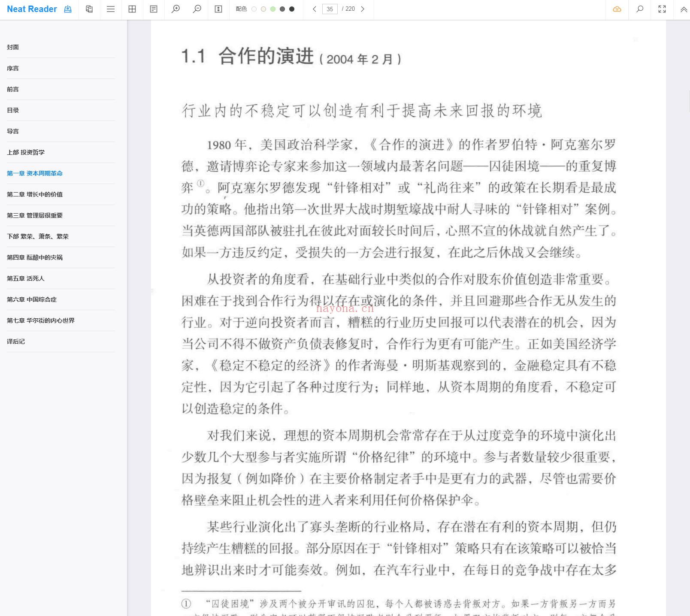Click the orange cloud sync icon
The height and width of the screenshot is (616, 690).
point(617,9)
